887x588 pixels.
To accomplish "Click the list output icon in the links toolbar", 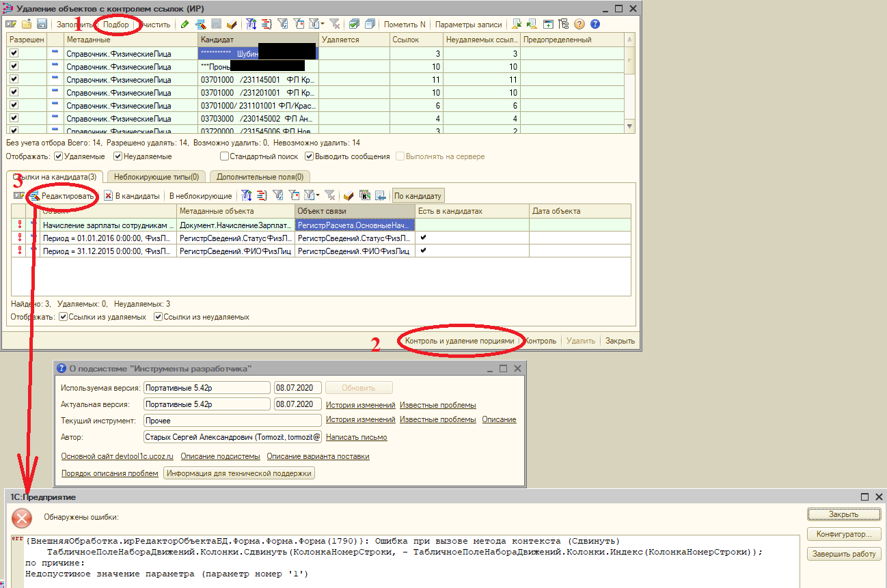I will (x=262, y=196).
